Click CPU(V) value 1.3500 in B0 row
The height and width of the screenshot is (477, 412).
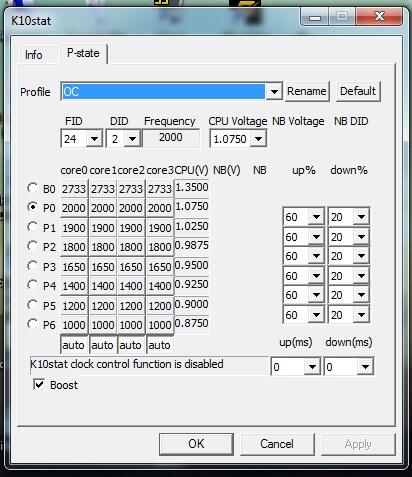click(192, 187)
